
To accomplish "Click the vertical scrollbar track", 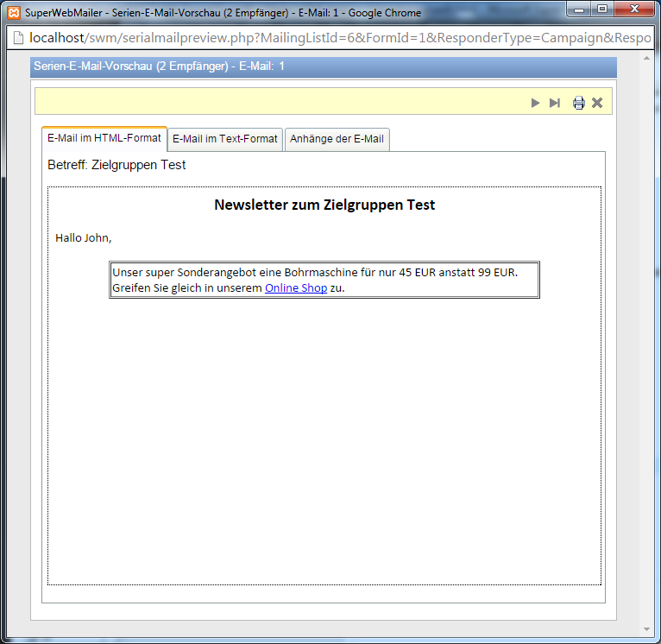I will click(x=647, y=345).
